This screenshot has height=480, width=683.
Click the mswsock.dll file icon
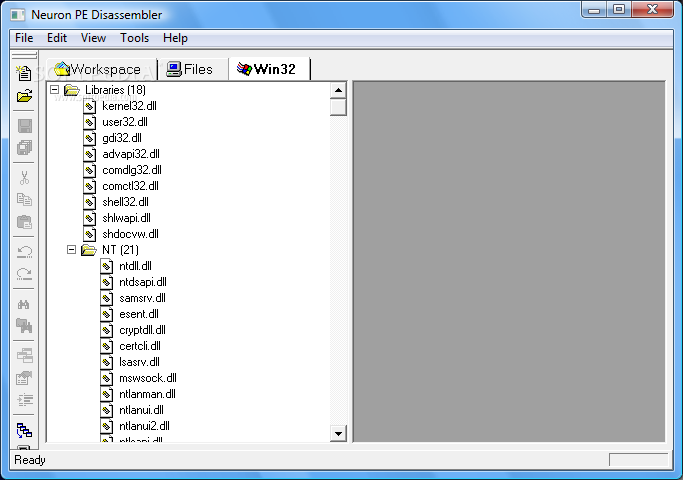click(x=106, y=378)
